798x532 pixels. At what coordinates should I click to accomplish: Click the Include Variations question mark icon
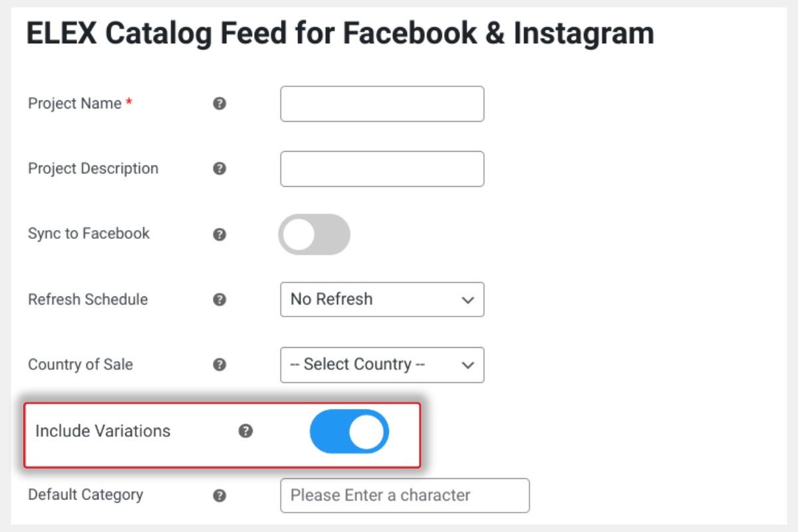(x=245, y=431)
